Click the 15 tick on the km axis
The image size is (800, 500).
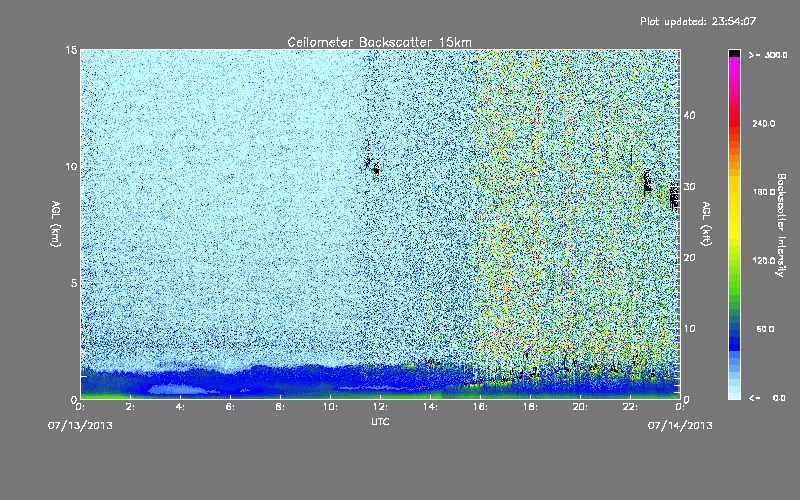(71, 50)
